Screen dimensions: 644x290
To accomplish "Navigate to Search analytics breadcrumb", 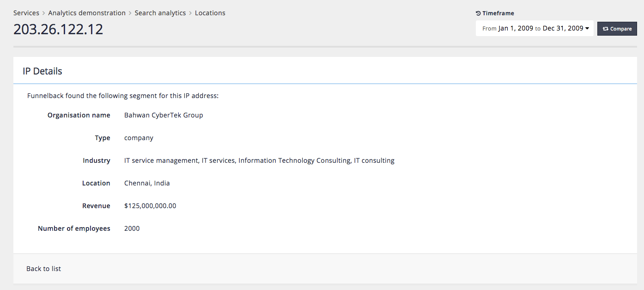I will [x=160, y=13].
